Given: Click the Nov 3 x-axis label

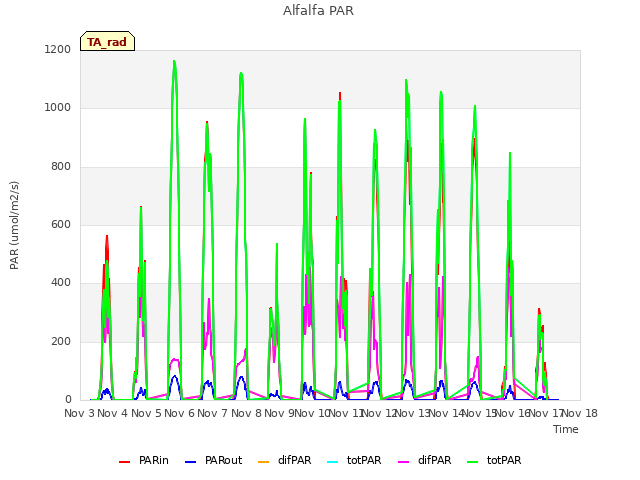Looking at the screenshot, I should tap(79, 413).
